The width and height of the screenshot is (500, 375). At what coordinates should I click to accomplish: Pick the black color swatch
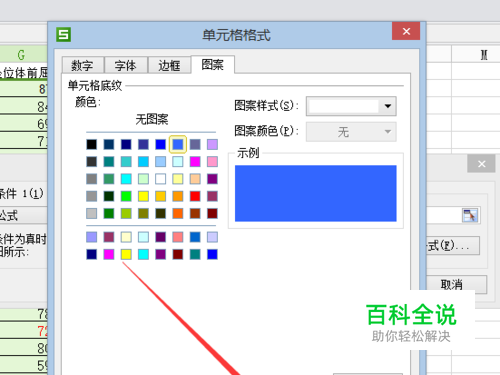(x=92, y=144)
